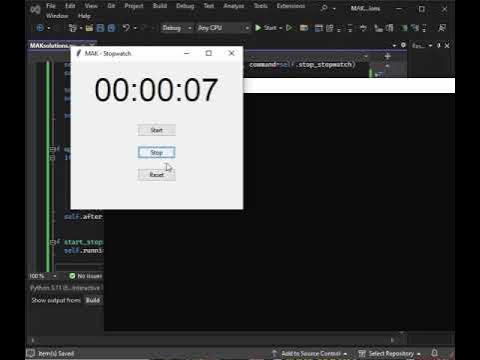The height and width of the screenshot is (360, 480).
Task: Open the Project menu
Action: tap(134, 6)
